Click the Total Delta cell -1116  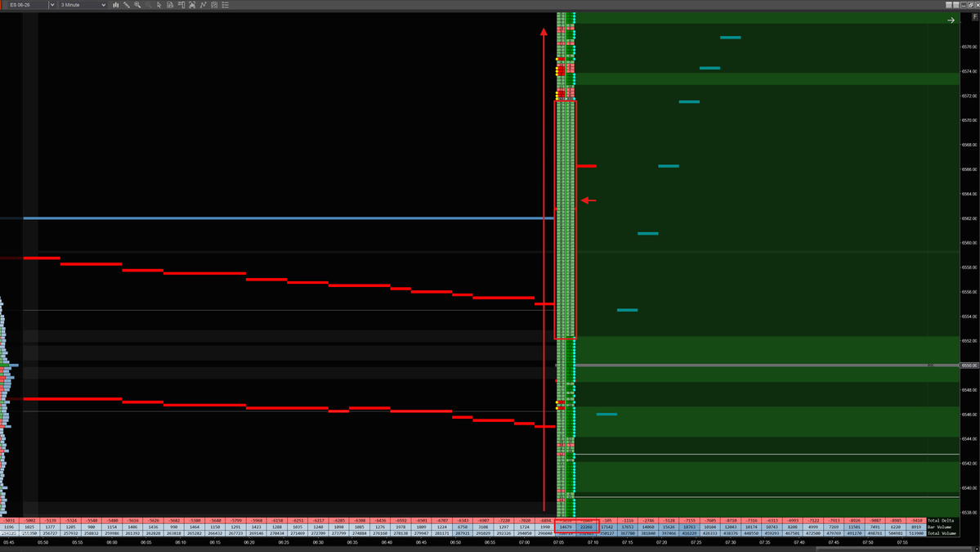628,521
